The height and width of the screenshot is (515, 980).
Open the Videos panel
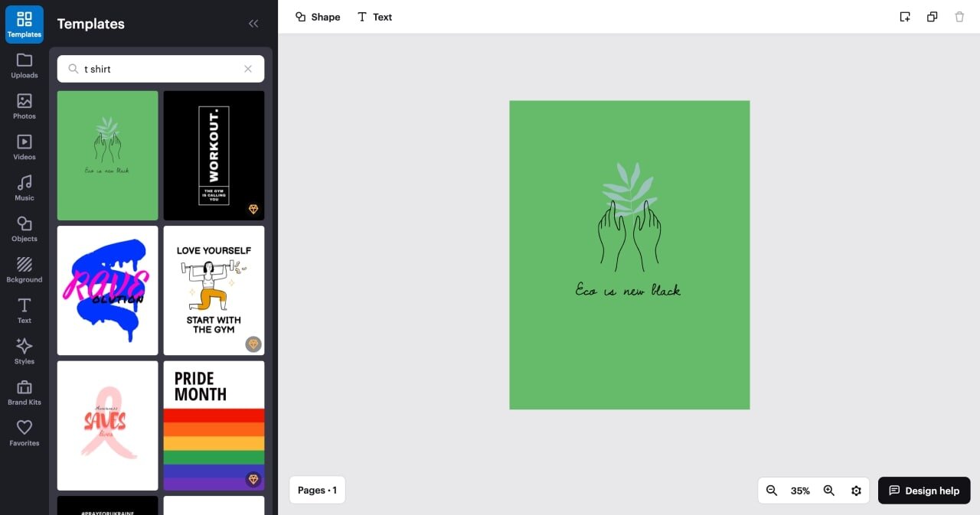(x=24, y=147)
